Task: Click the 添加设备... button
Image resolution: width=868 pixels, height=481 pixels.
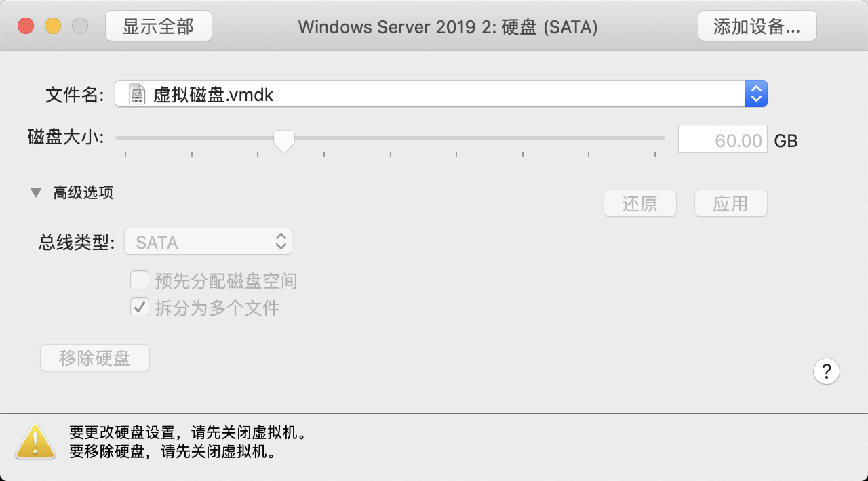Action: 757,26
